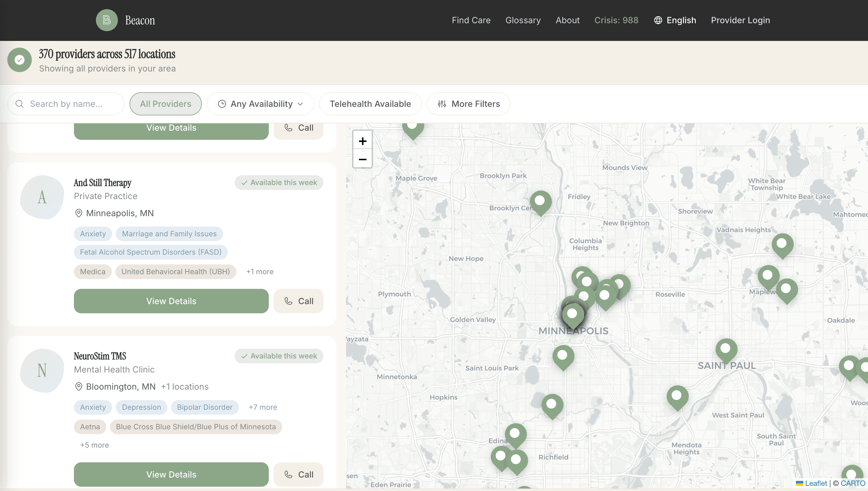Click the phone icon in And Still Therapy Call
The height and width of the screenshot is (491, 868).
[x=288, y=301]
